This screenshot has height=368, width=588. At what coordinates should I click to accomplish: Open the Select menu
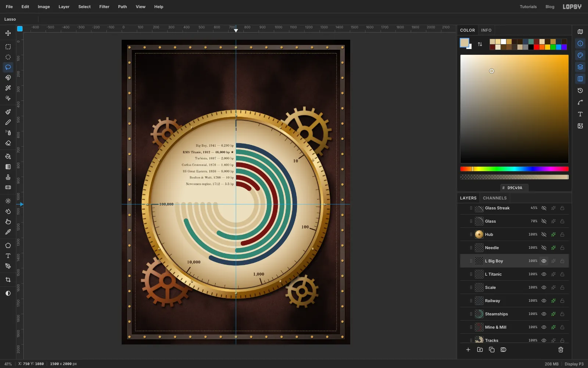click(x=85, y=7)
